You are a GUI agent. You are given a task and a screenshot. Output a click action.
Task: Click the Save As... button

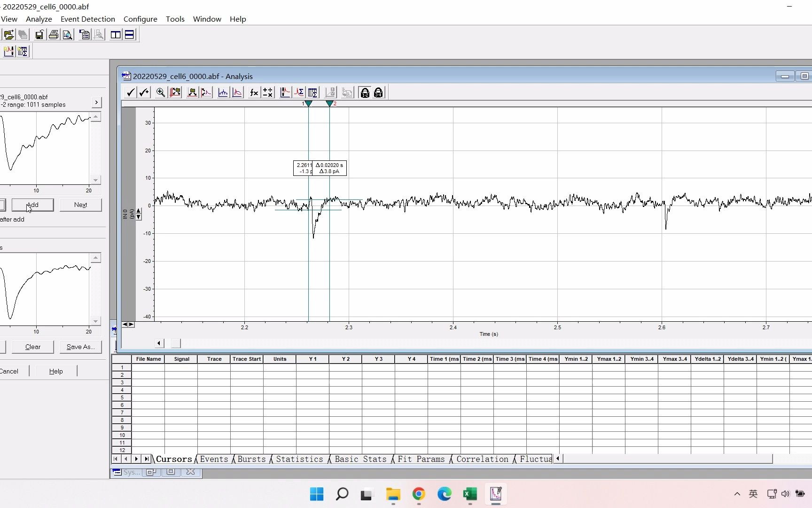tap(80, 347)
